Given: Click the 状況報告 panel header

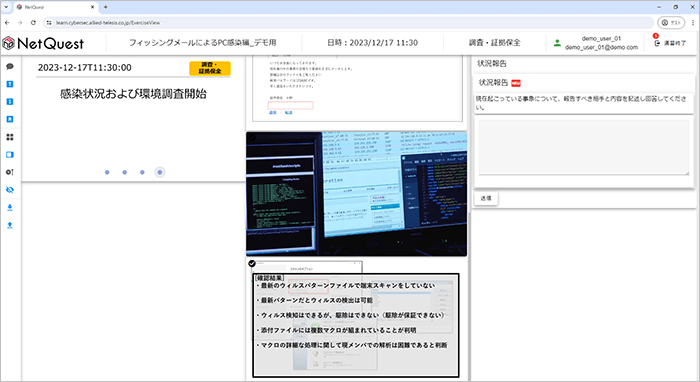Looking at the screenshot, I should [x=492, y=63].
